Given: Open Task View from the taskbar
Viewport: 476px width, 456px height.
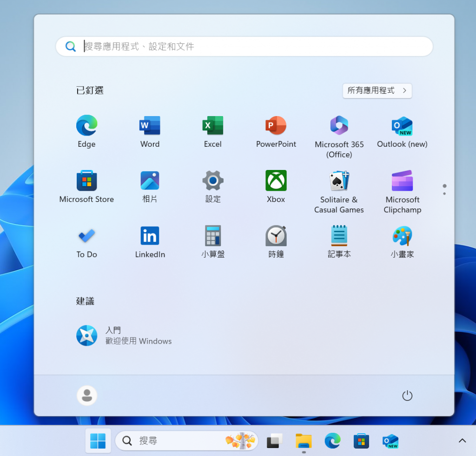Looking at the screenshot, I should point(274,441).
